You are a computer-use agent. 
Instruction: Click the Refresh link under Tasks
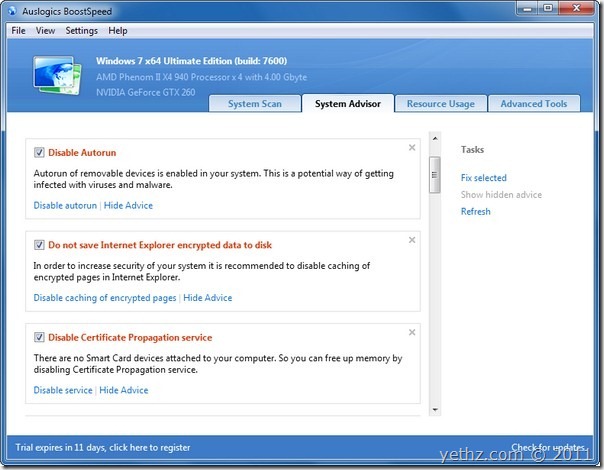click(x=475, y=212)
